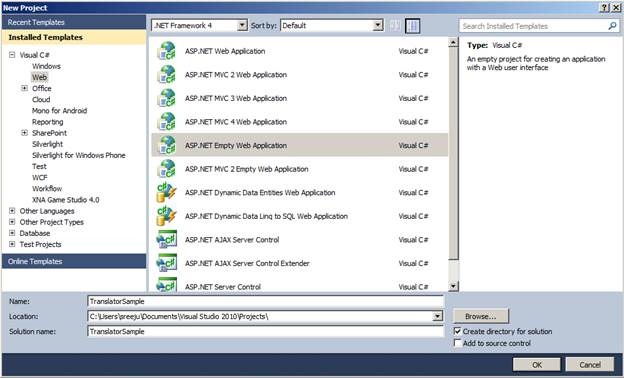Expand the Test Projects node
The height and width of the screenshot is (378, 624).
click(x=12, y=244)
